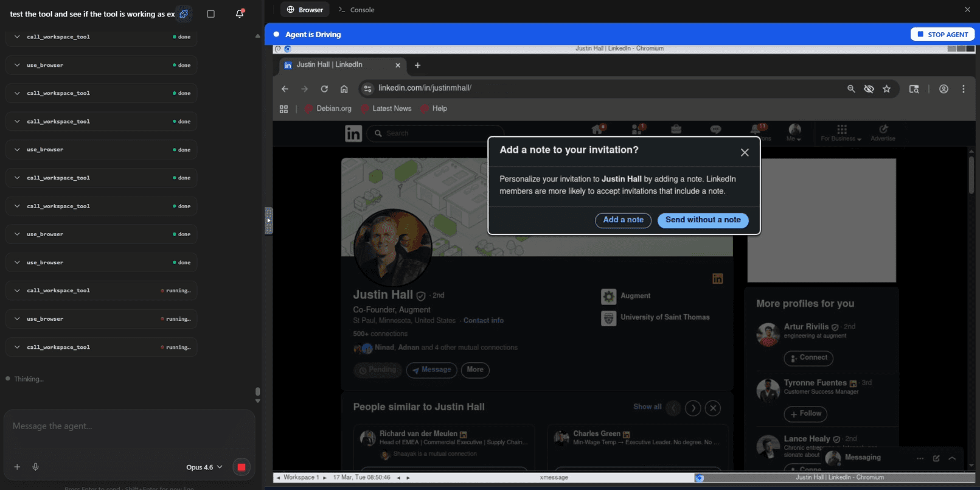Viewport: 980px width, 490px height.
Task: Open the LinkedIn Messaging nav icon
Action: 715,129
